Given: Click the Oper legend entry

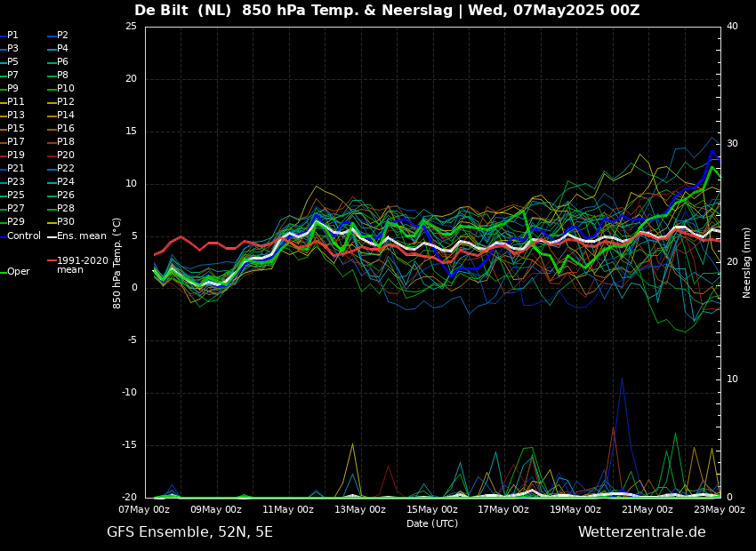Looking at the screenshot, I should [15, 272].
